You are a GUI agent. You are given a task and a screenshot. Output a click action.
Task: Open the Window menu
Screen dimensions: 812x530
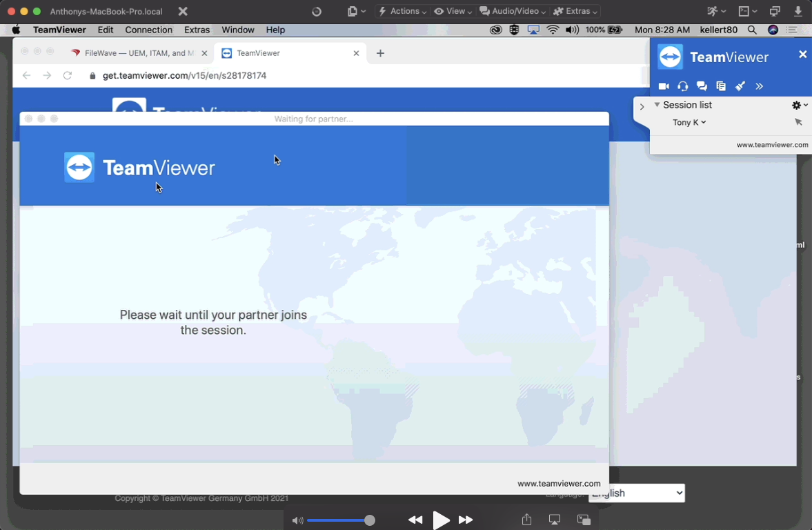pos(238,30)
